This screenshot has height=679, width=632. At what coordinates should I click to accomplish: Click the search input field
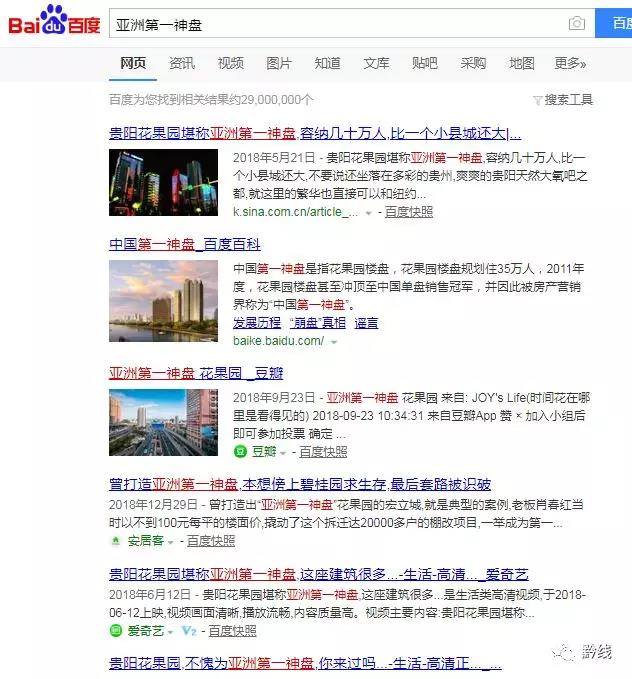[x=352, y=23]
